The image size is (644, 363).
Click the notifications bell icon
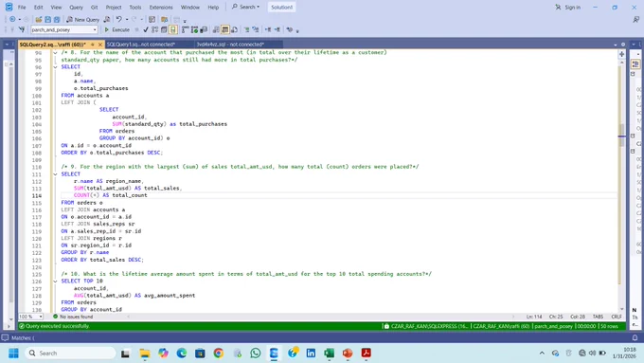coord(635,337)
